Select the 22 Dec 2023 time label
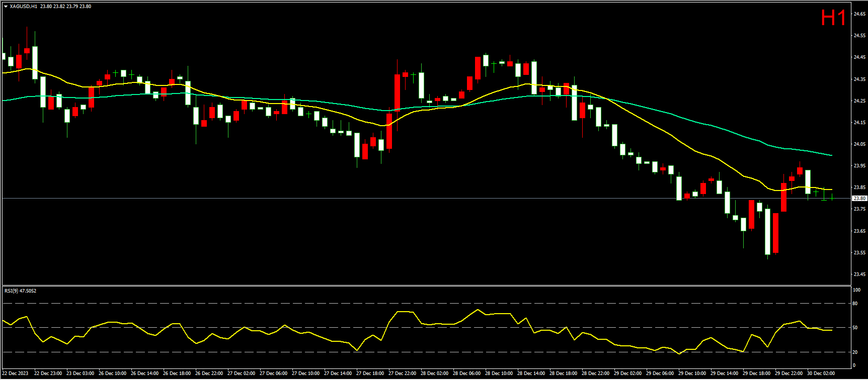 [16, 373]
